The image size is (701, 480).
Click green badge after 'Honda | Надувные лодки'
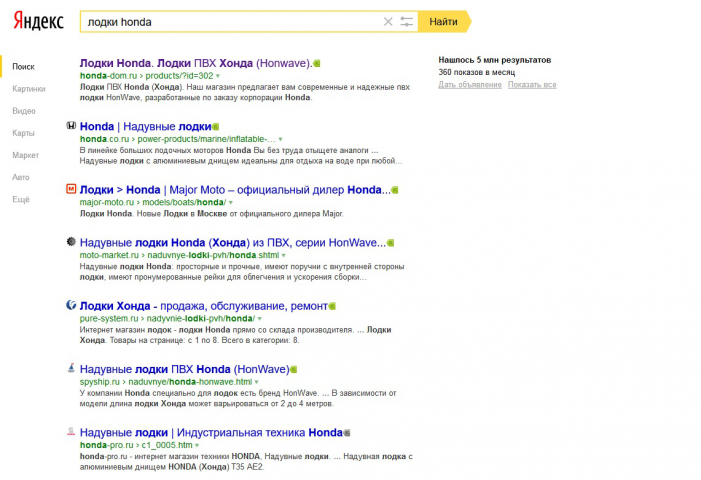pos(216,127)
